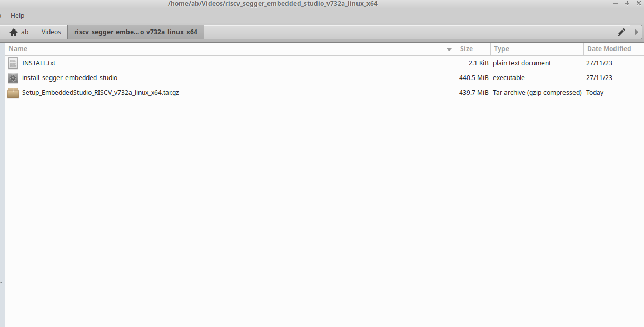Select the install_segger_embedded_studio executable gear icon

[x=13, y=78]
